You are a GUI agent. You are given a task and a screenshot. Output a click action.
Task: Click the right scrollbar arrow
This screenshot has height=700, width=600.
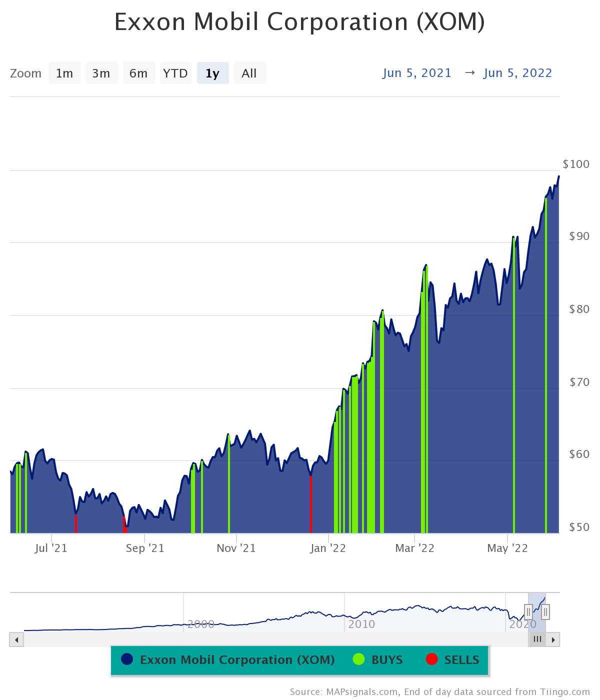click(553, 639)
